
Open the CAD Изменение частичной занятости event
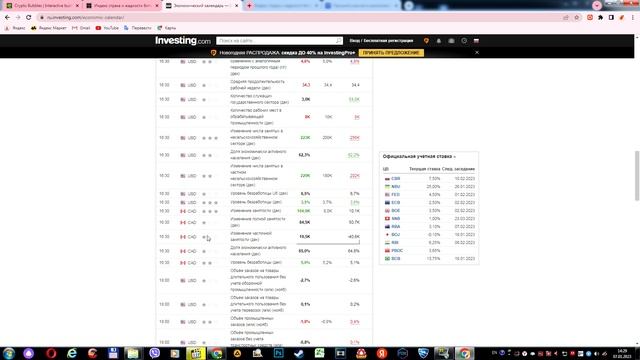click(x=251, y=237)
